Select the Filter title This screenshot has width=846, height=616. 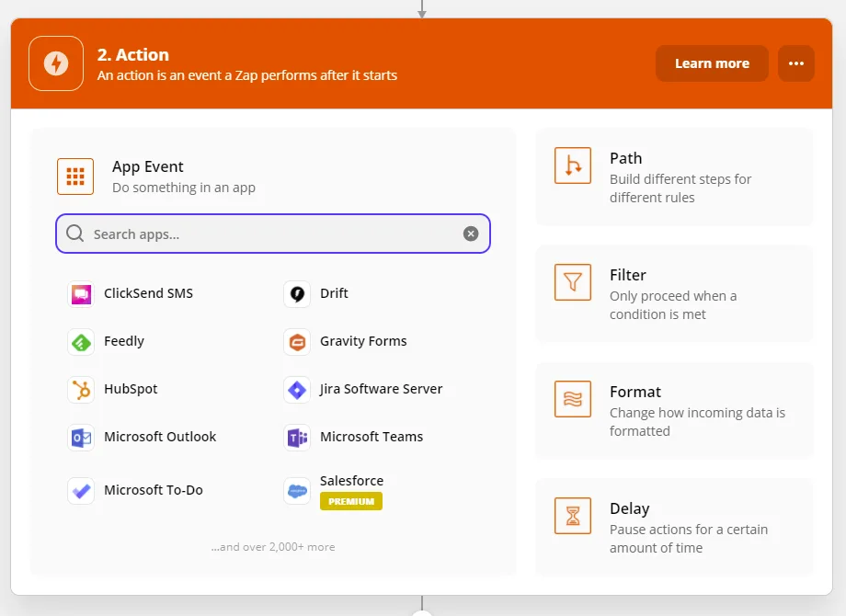coord(627,275)
